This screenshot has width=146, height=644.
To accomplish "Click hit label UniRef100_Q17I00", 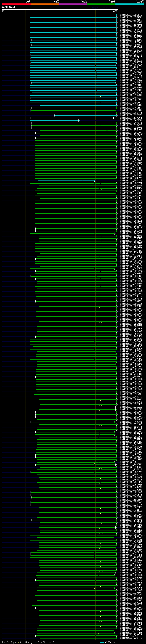I will point(131,593).
